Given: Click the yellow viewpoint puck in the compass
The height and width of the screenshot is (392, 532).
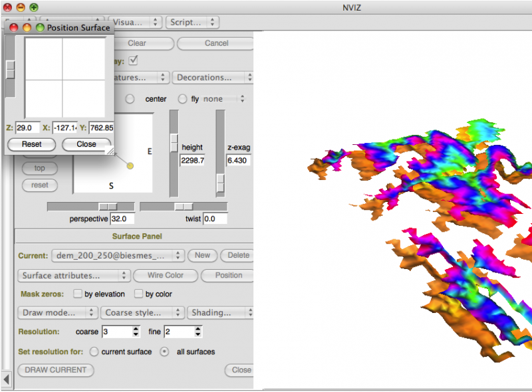Looking at the screenshot, I should [x=130, y=165].
